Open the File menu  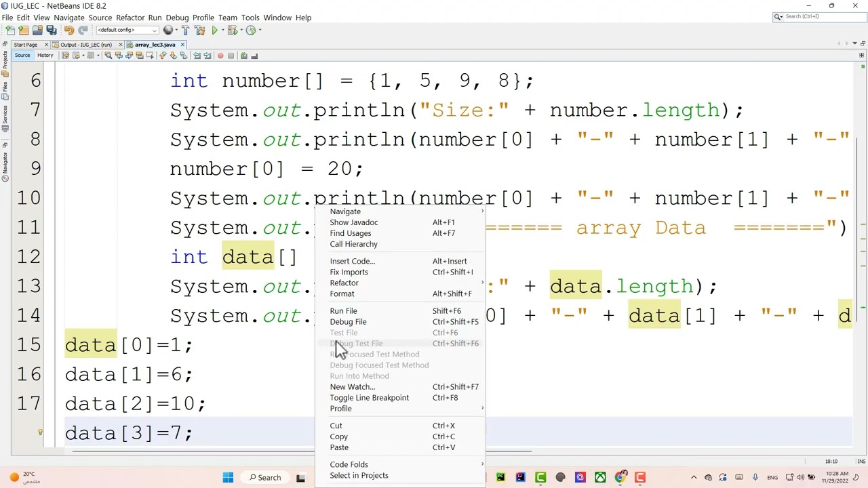click(x=7, y=18)
